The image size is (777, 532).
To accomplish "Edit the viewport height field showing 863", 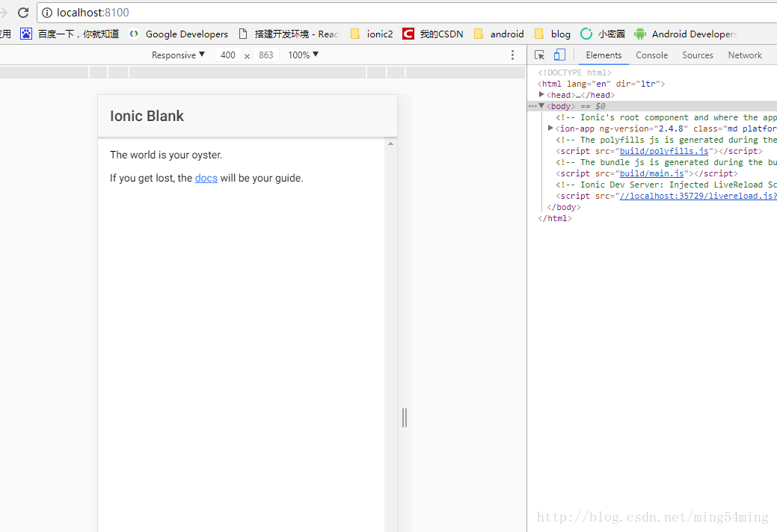I will coord(266,55).
